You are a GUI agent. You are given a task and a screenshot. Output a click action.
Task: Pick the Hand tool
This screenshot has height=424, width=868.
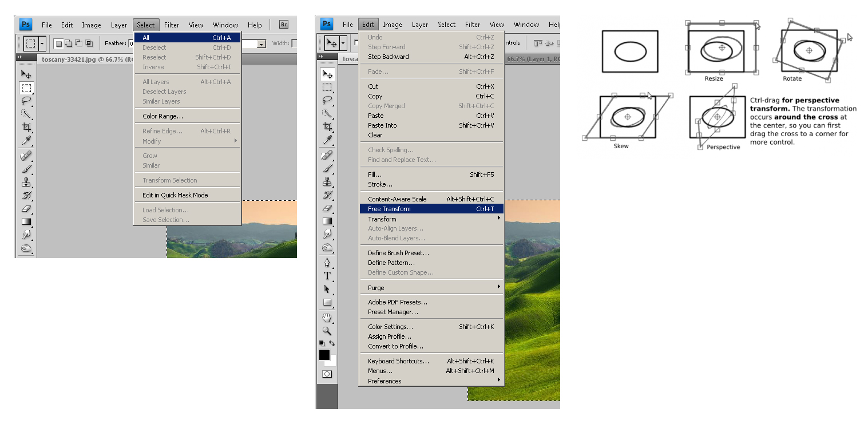pos(327,318)
